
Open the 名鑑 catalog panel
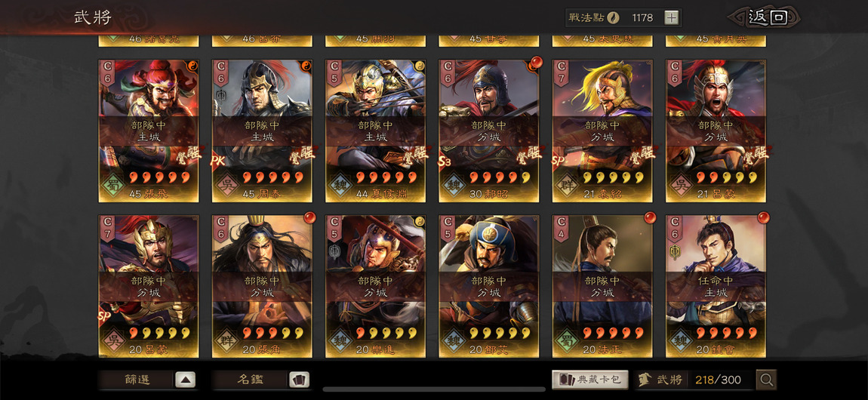pyautogui.click(x=251, y=380)
